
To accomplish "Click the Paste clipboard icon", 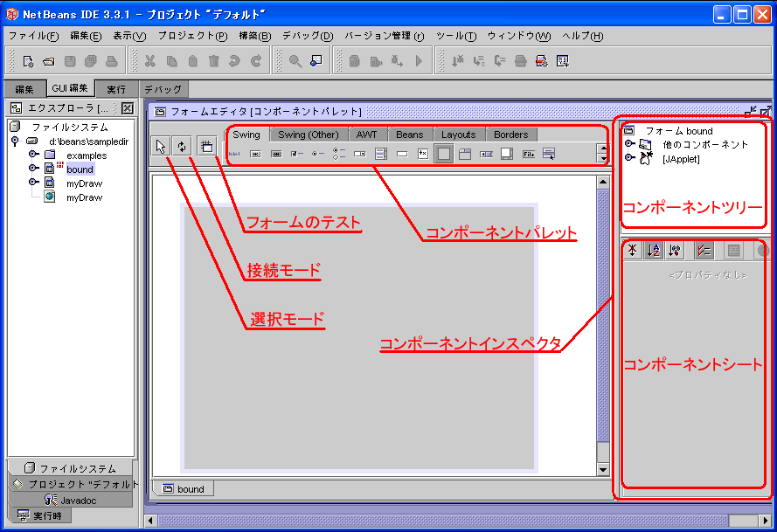I will pyautogui.click(x=193, y=61).
